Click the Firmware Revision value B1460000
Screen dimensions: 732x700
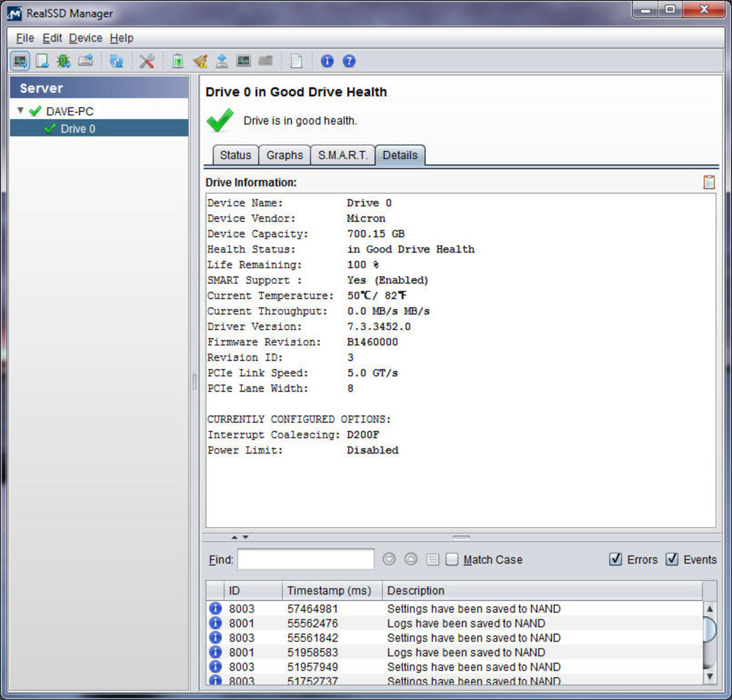(372, 342)
